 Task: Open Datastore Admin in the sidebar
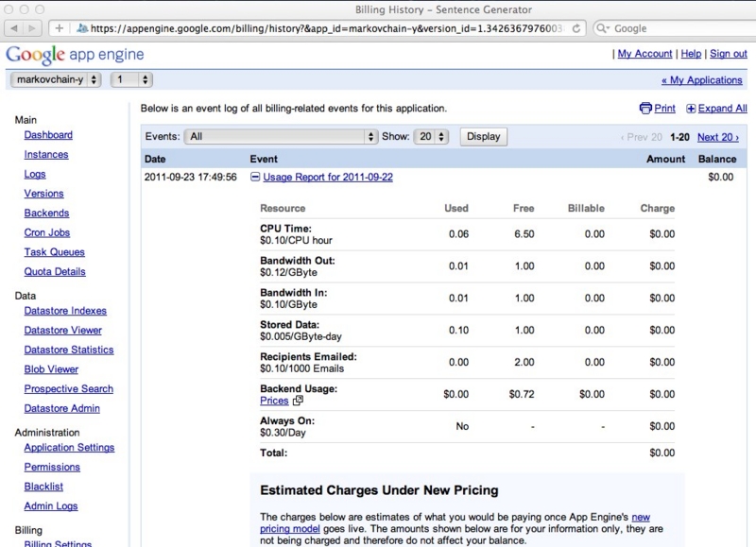(61, 408)
